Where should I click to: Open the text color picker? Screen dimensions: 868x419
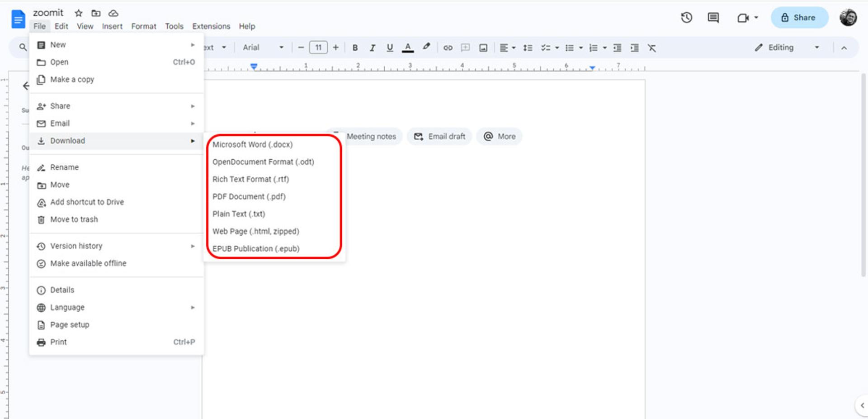point(408,48)
